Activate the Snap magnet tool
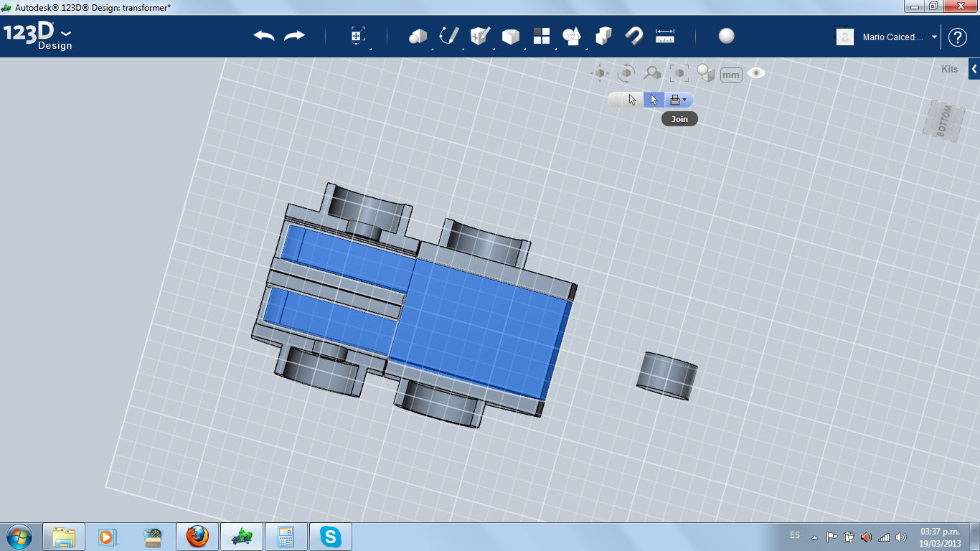Image resolution: width=980 pixels, height=551 pixels. coord(634,36)
